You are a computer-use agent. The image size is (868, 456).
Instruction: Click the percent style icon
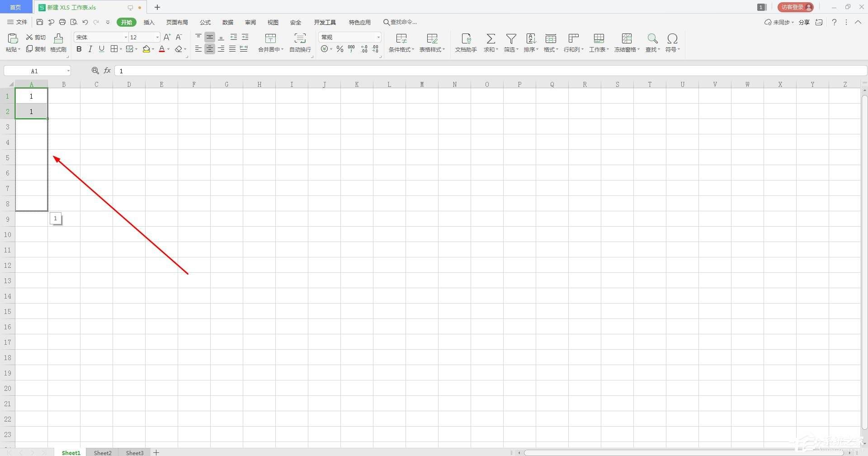pyautogui.click(x=340, y=49)
